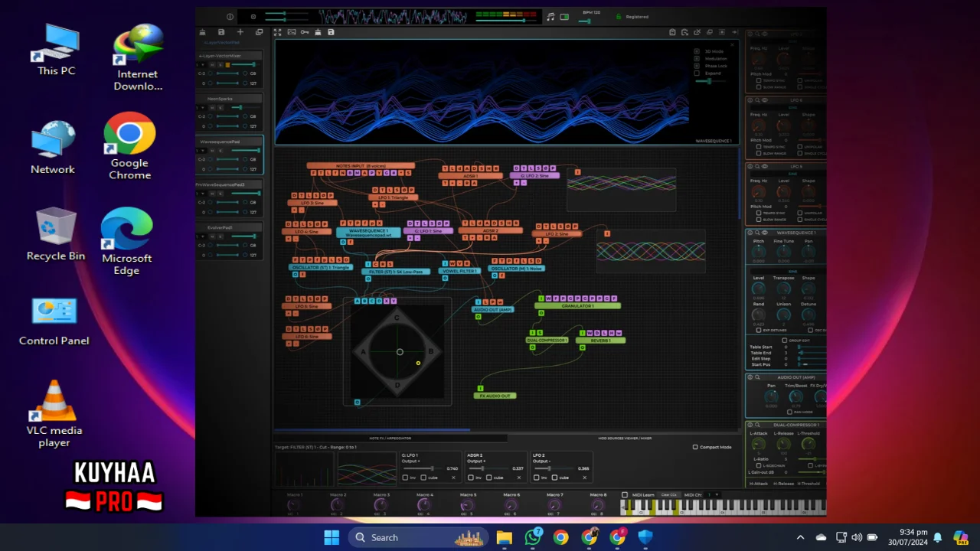The height and width of the screenshot is (551, 980).
Task: Select the REVERB 1 node
Action: 601,340
